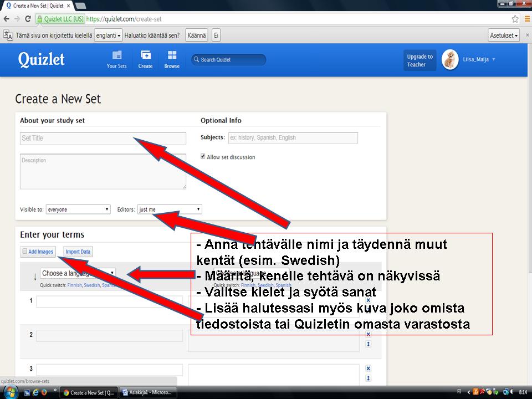
Task: Click the Create set icon
Action: coord(145,59)
